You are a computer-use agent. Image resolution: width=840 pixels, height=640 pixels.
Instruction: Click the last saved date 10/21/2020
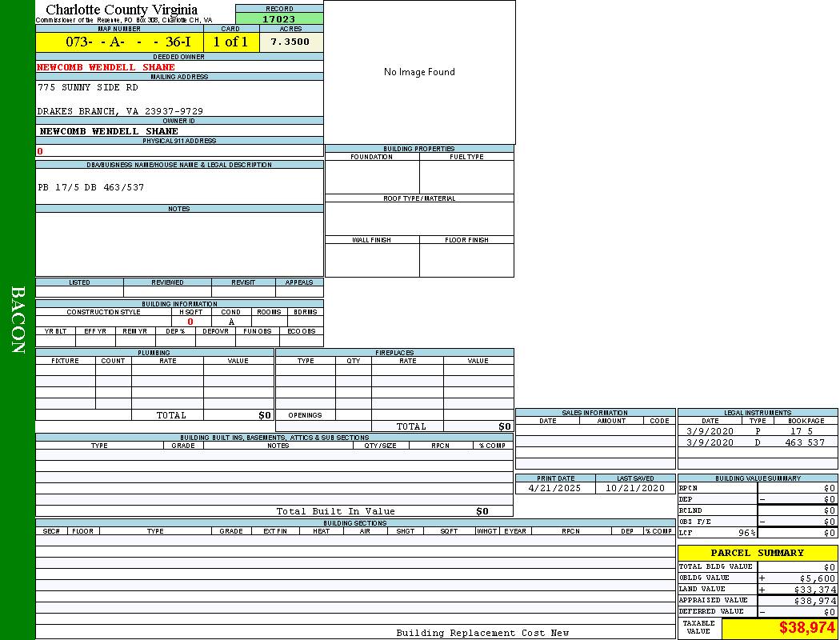point(635,488)
